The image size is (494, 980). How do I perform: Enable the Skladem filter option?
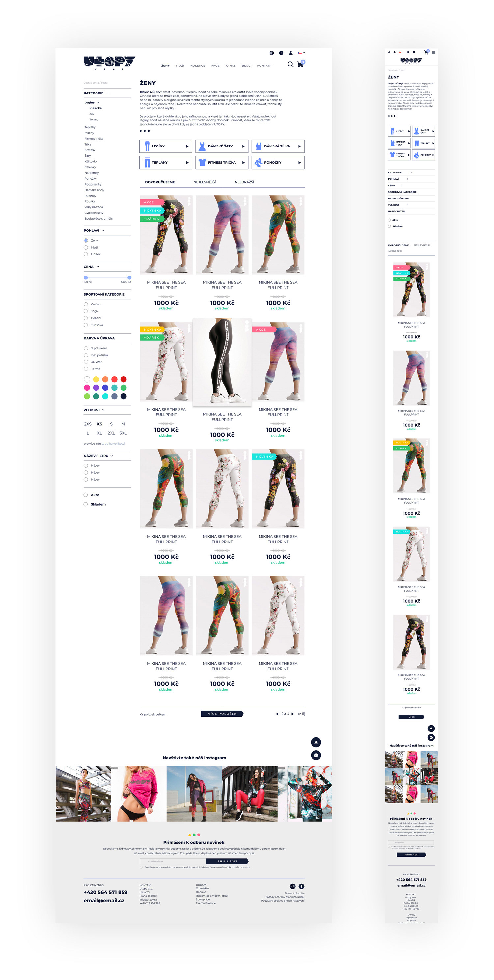86,504
